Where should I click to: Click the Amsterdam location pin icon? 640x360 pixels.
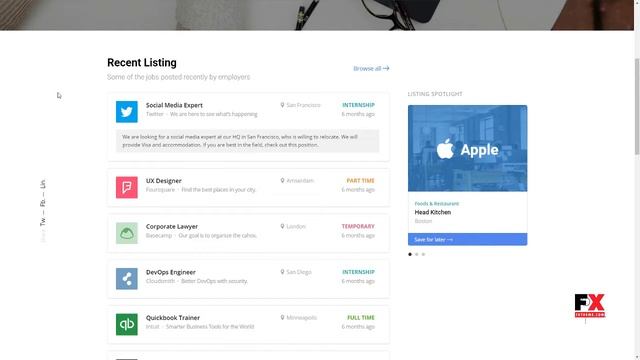(282, 180)
